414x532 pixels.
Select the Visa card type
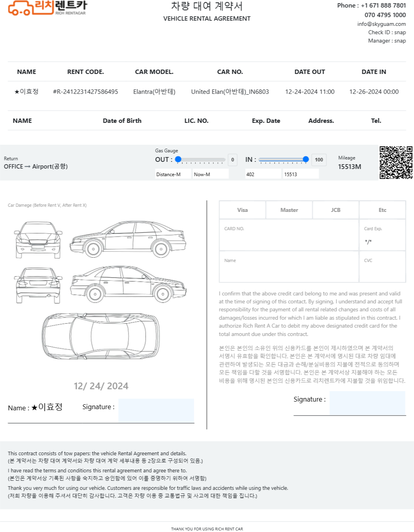(x=242, y=210)
